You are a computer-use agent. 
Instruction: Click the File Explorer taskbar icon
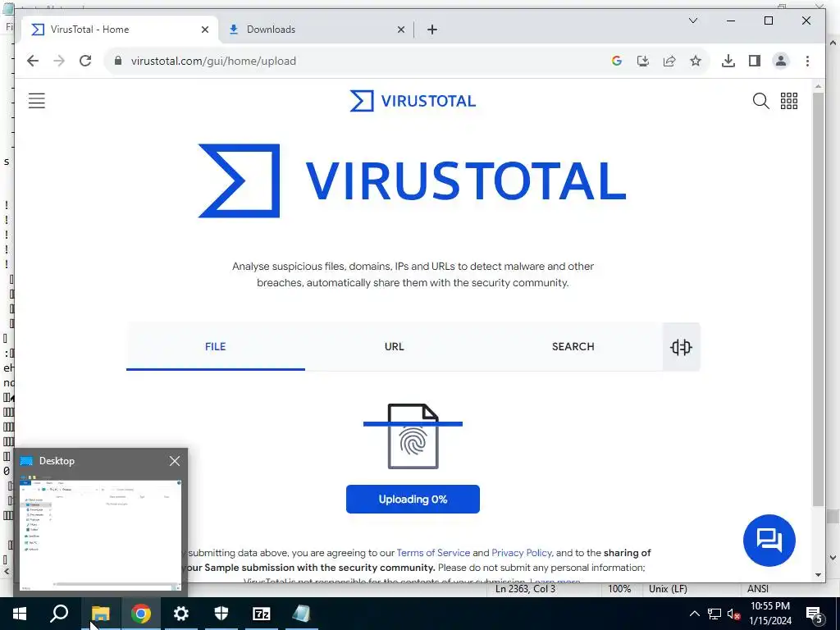(100, 614)
